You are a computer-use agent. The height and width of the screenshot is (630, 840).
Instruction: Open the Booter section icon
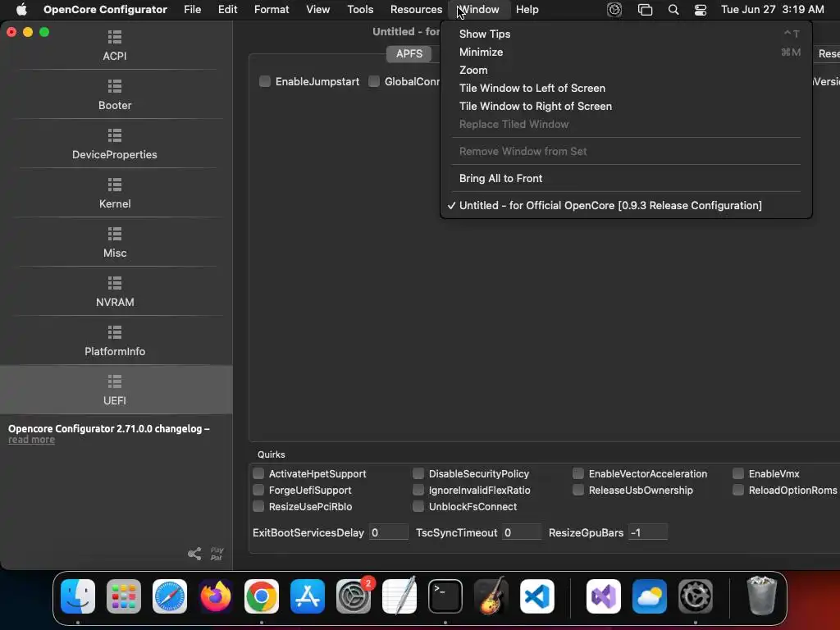tap(115, 86)
